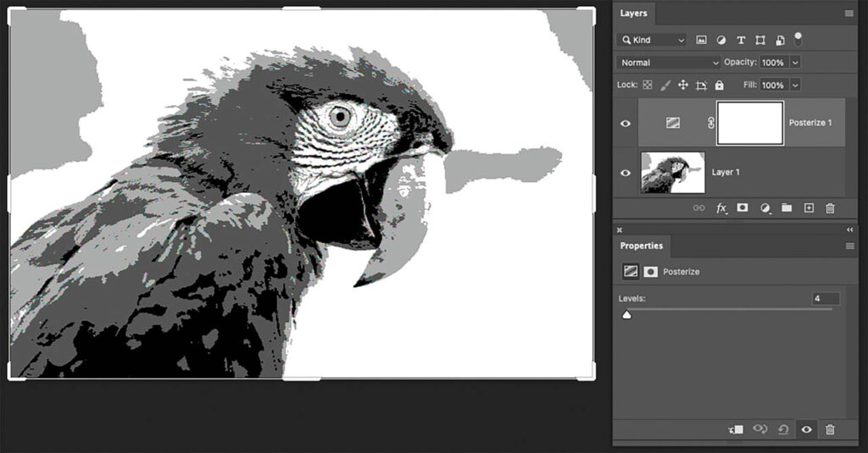The image size is (868, 453).
Task: Open the Kind filter dropdown
Action: click(652, 40)
